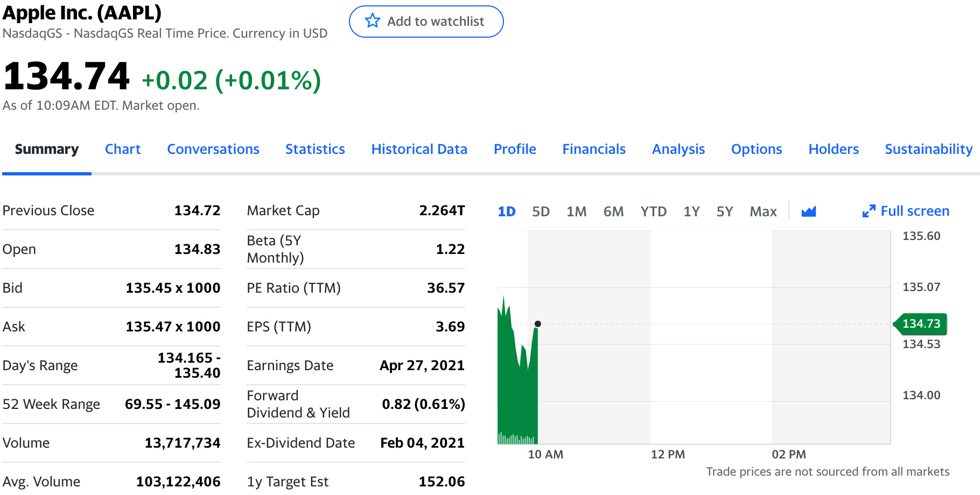Click the Open value 134.83
The width and height of the screenshot is (980, 495).
pos(197,249)
